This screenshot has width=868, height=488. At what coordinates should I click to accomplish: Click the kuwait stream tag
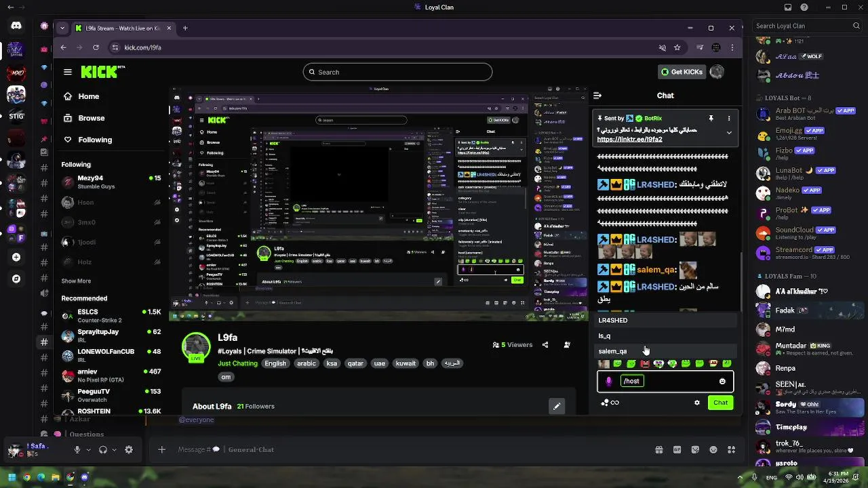[x=406, y=363]
